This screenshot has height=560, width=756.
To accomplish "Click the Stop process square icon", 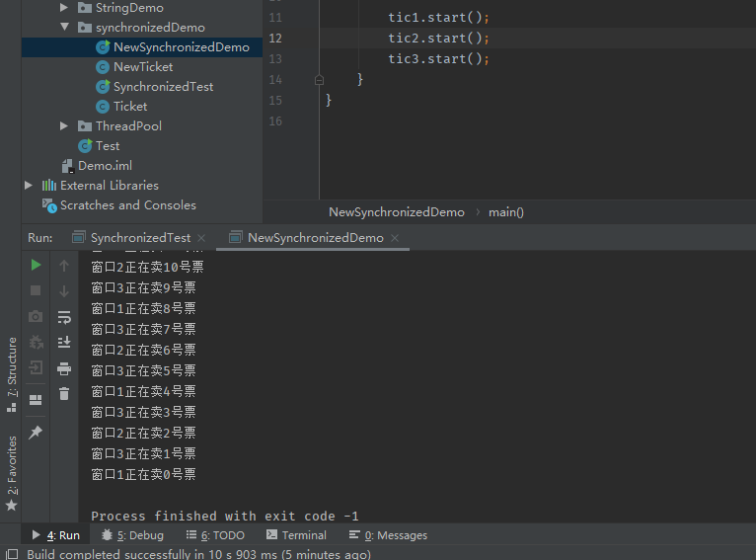I will [36, 290].
